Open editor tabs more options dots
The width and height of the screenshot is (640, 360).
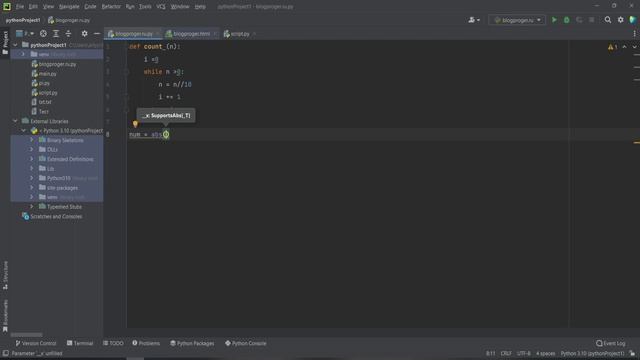pos(634,34)
